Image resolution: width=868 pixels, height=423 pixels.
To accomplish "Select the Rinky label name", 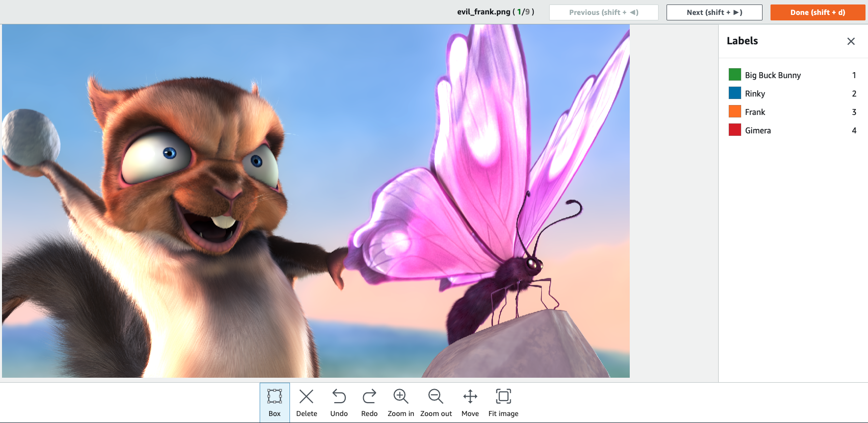I will (x=755, y=94).
